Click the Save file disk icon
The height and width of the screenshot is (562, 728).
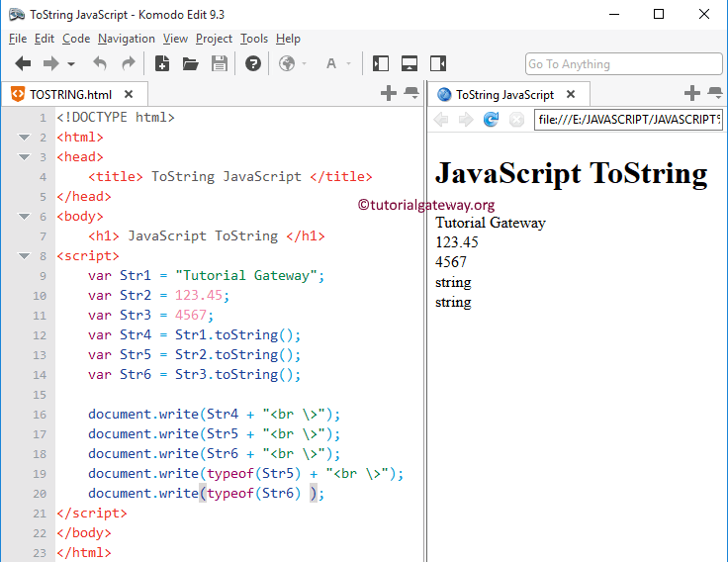[x=220, y=63]
